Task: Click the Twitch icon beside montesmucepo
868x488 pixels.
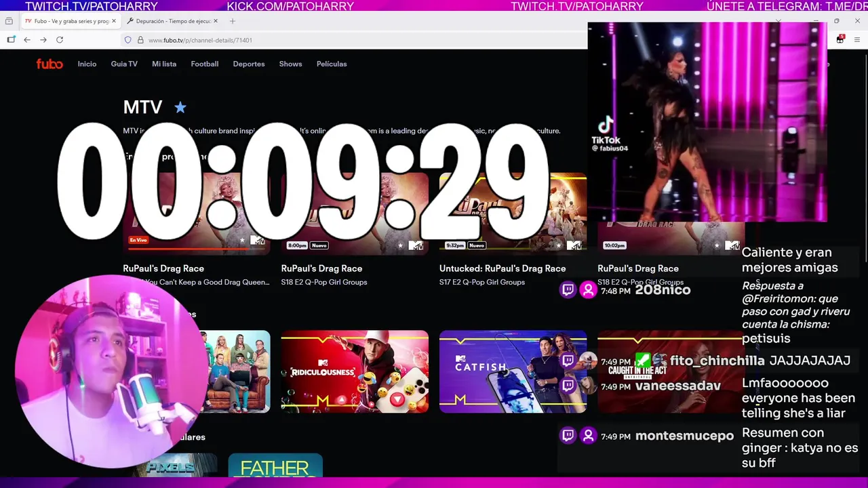Action: (568, 436)
